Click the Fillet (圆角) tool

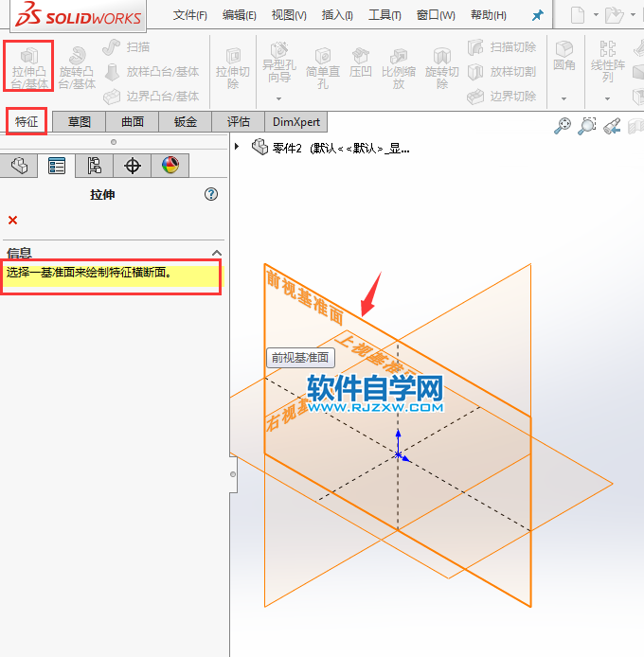[x=563, y=55]
